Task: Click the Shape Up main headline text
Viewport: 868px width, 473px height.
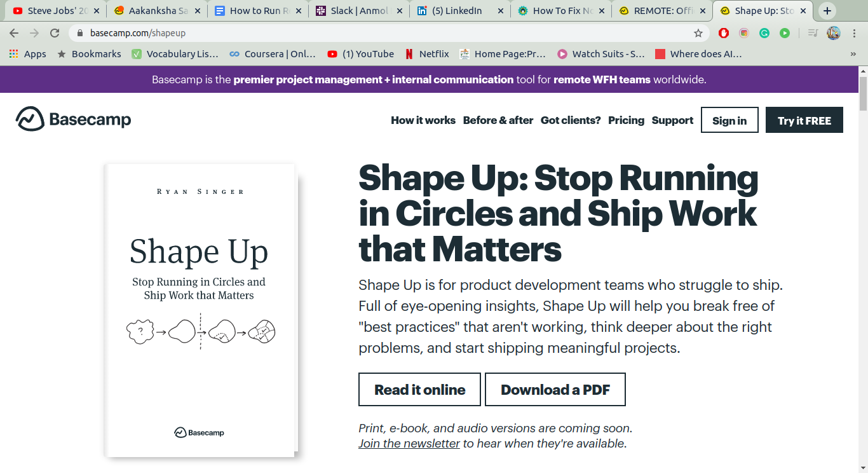Action: point(558,214)
